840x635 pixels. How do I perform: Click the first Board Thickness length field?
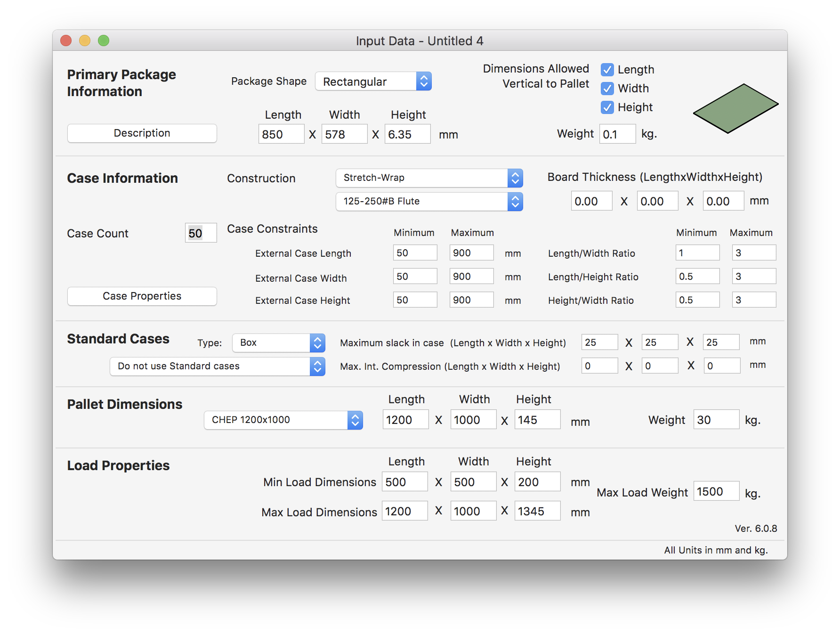point(592,201)
